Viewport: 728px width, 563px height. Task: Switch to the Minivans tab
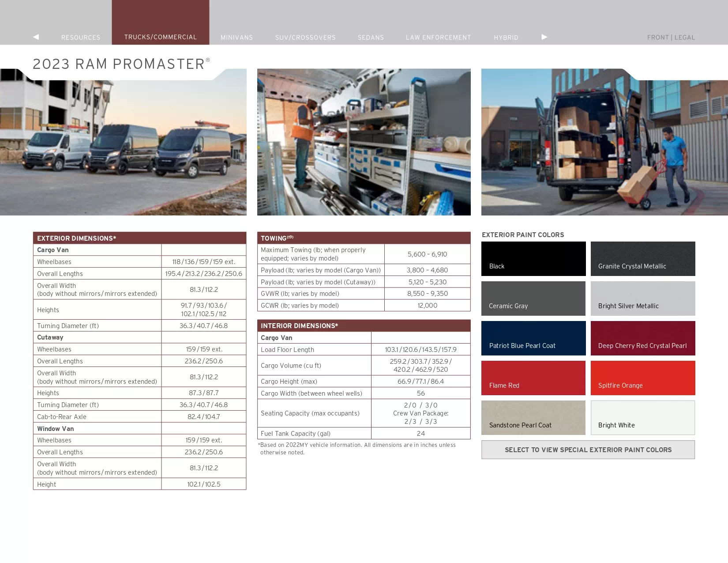pyautogui.click(x=237, y=38)
